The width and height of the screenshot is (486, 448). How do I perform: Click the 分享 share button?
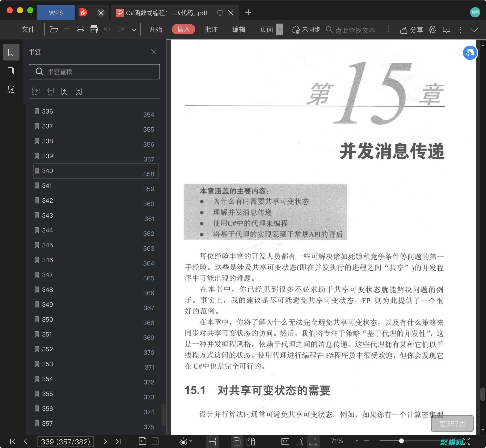(411, 29)
